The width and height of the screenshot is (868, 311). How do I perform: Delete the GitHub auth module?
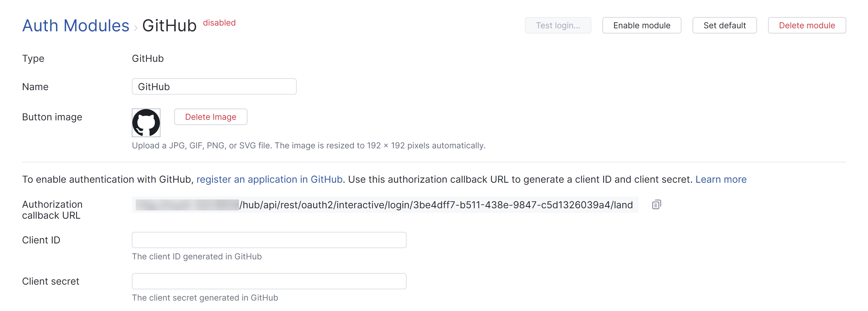click(807, 25)
